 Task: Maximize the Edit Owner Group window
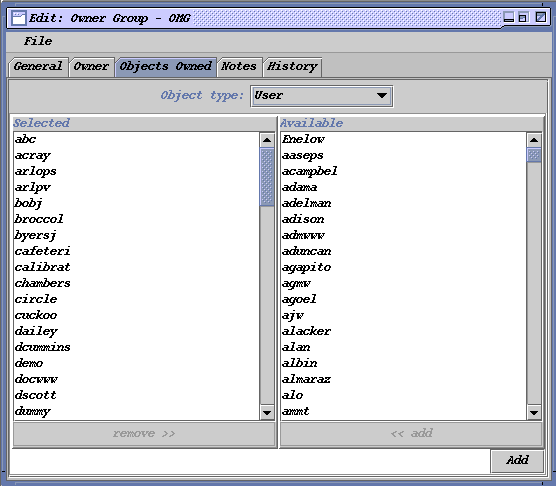[x=540, y=17]
